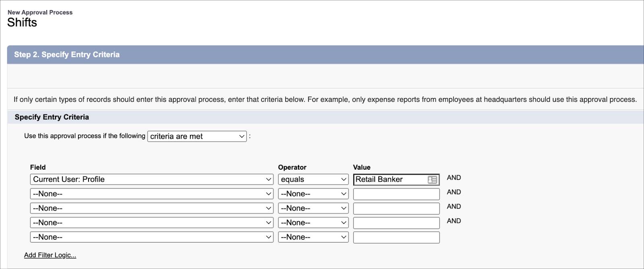Image resolution: width=644 pixels, height=269 pixels.
Task: Open fifth row Field dropdown
Action: pos(152,237)
